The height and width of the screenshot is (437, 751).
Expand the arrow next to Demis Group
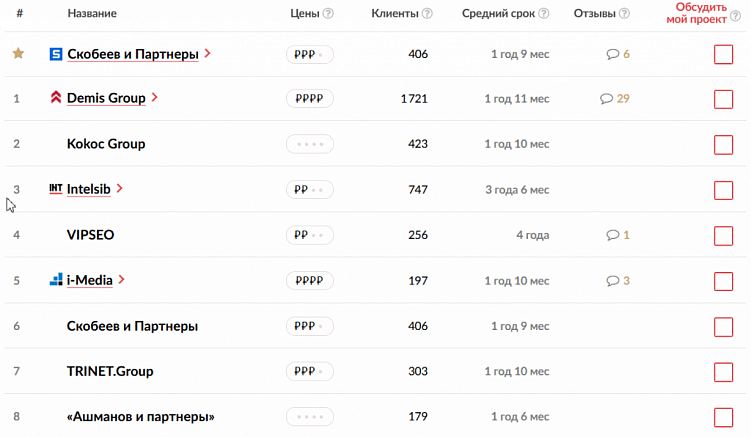[155, 98]
